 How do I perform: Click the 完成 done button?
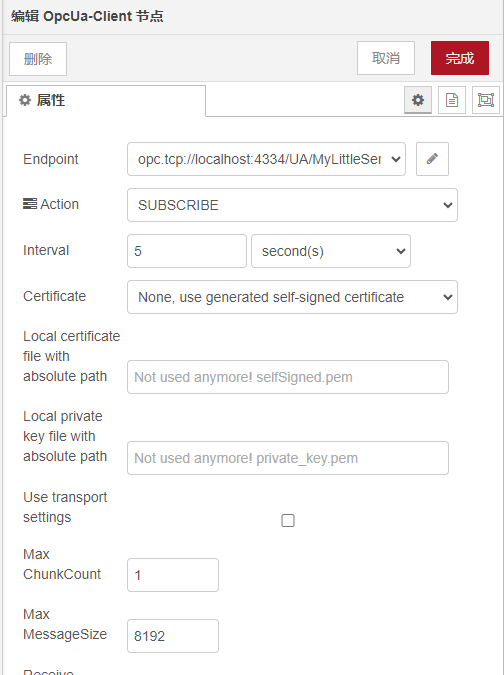(460, 58)
